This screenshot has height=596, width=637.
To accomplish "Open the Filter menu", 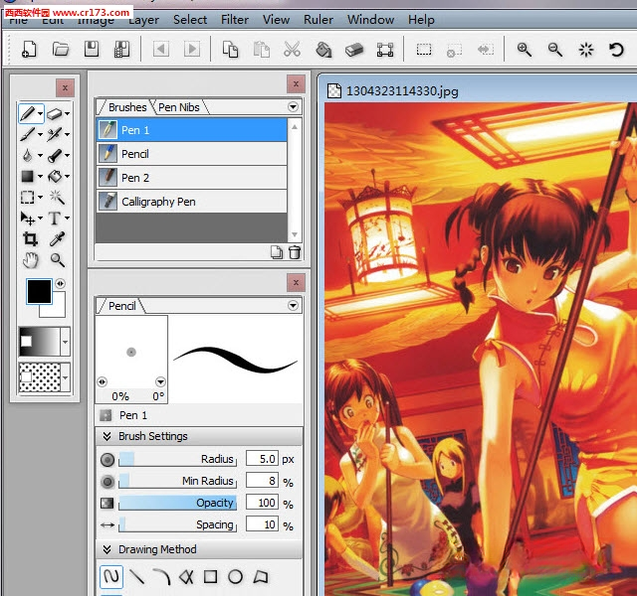I will (x=235, y=20).
